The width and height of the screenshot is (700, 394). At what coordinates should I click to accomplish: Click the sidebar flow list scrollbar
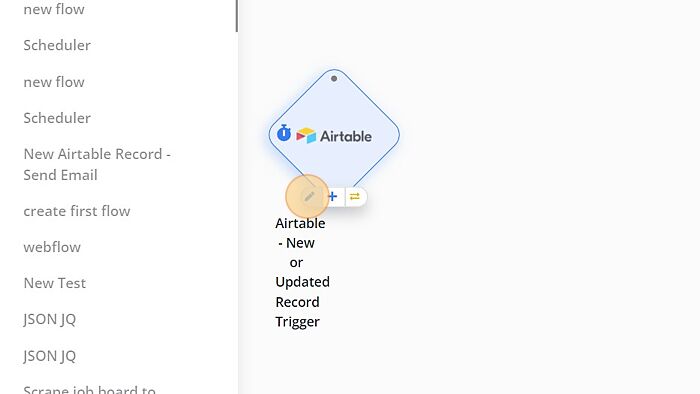237,16
